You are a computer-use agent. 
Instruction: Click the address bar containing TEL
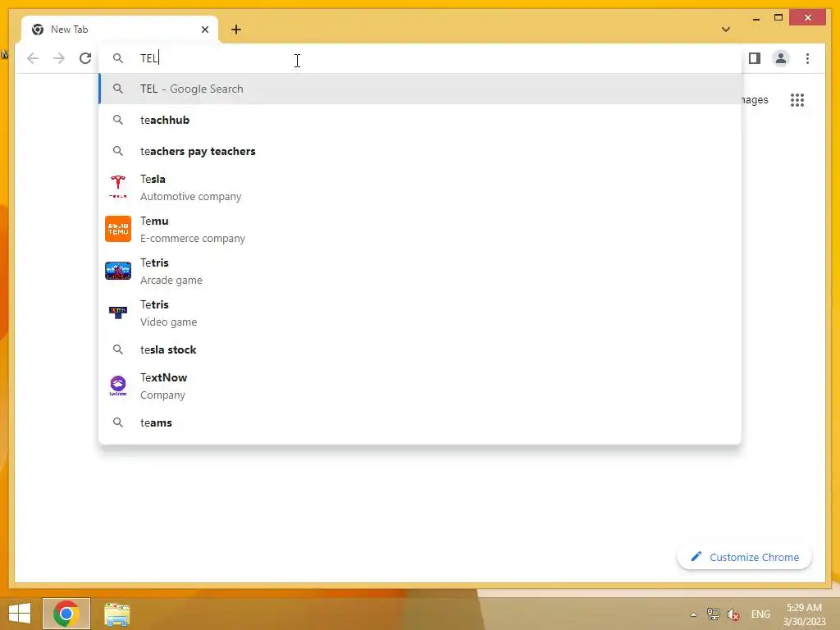[x=421, y=58]
